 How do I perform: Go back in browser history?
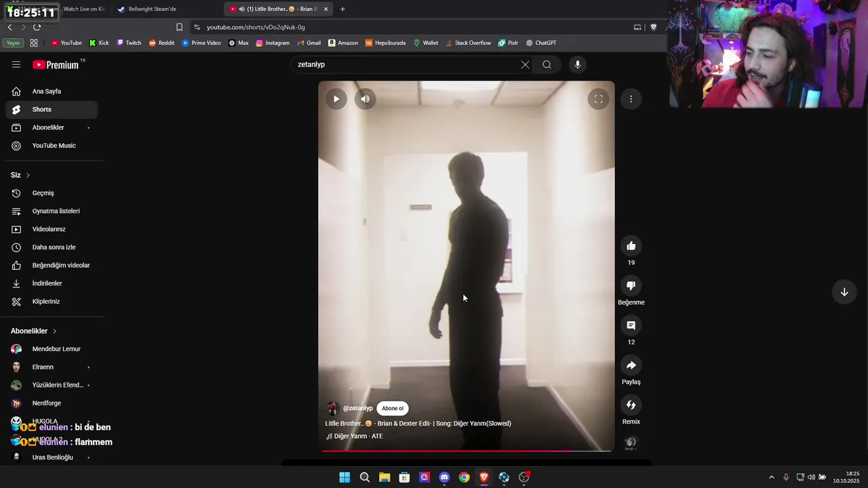(9, 27)
